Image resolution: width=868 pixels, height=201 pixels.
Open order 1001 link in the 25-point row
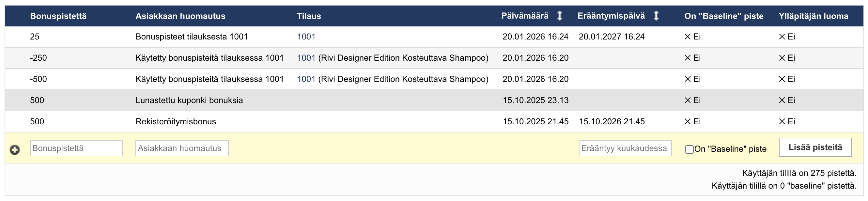pyautogui.click(x=306, y=37)
